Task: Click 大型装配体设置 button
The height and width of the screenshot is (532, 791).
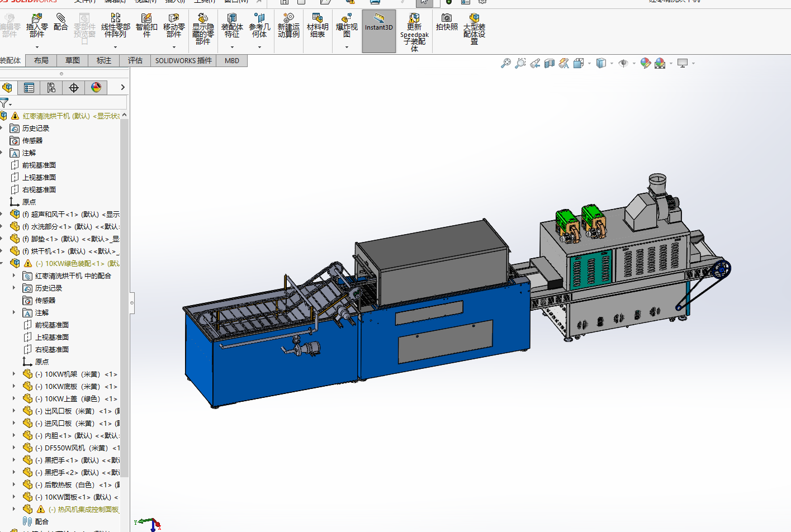Action: (474, 30)
